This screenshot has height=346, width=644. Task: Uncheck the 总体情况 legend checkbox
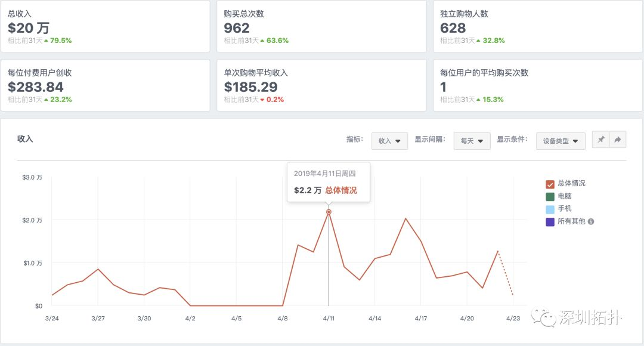pyautogui.click(x=550, y=184)
